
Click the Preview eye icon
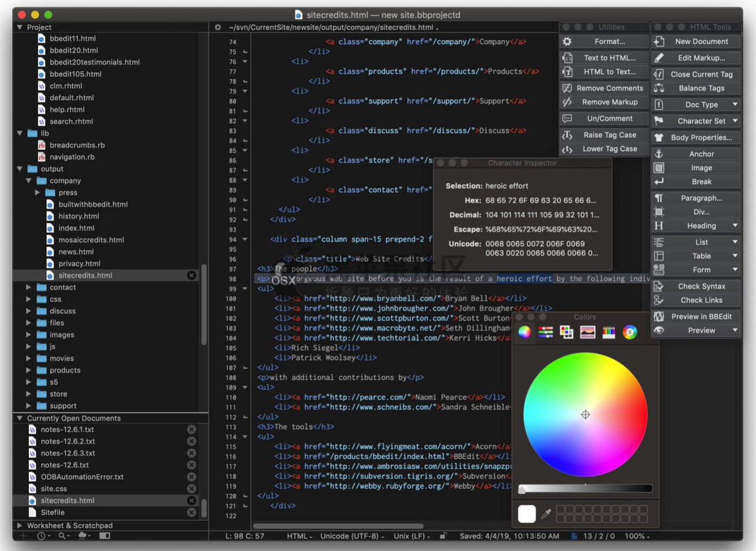[x=658, y=330]
